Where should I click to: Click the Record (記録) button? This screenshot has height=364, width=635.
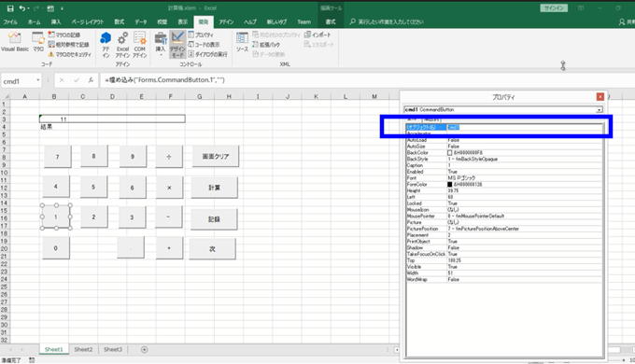click(214, 219)
